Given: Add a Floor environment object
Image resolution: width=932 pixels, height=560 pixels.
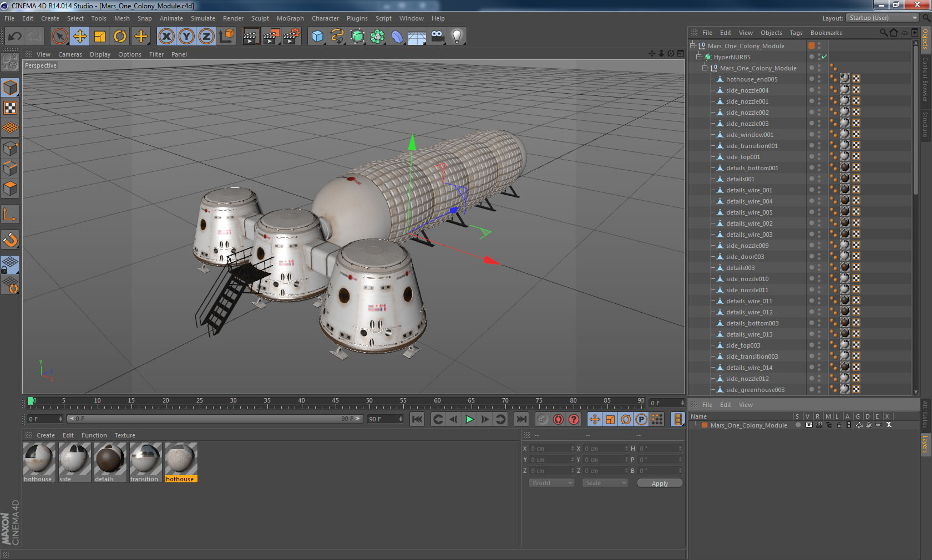Looking at the screenshot, I should (417, 37).
